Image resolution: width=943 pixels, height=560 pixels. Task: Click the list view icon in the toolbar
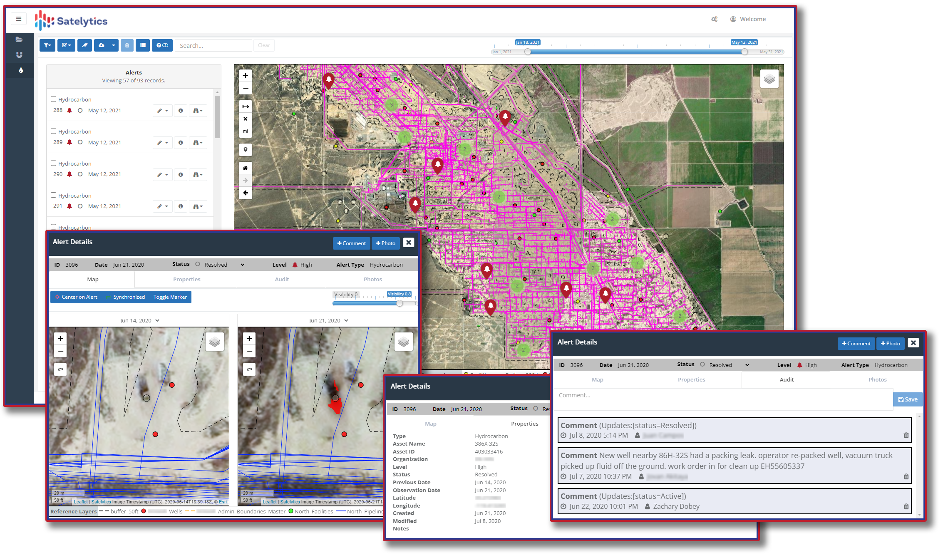pyautogui.click(x=143, y=45)
